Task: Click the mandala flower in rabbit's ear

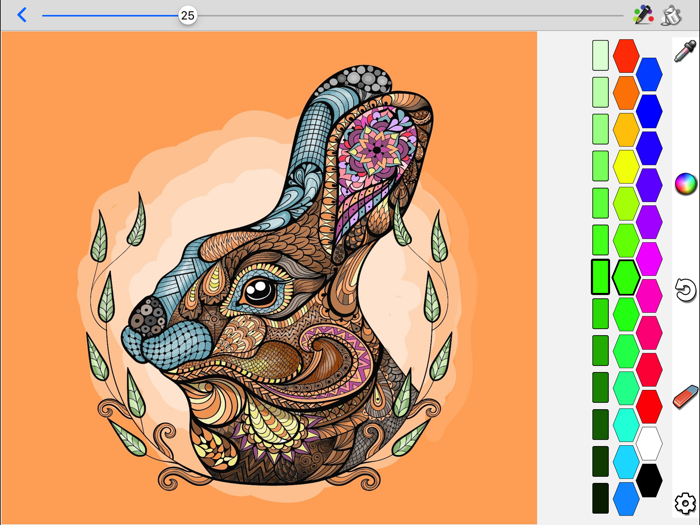Action: pos(377,150)
